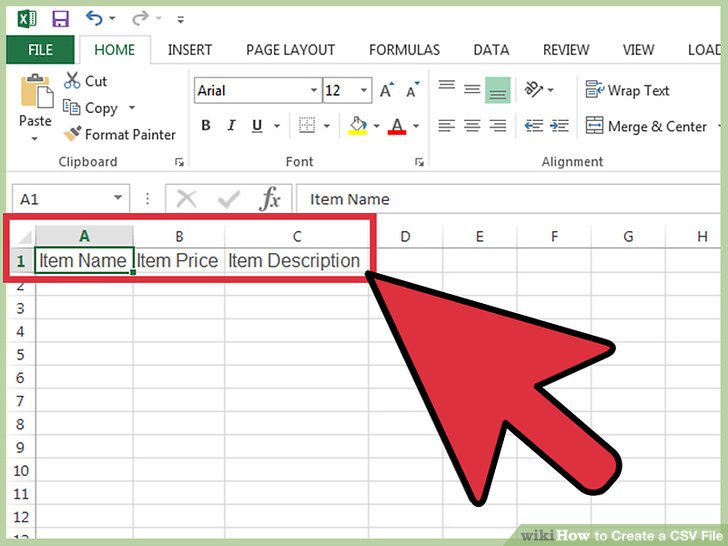Screen dimensions: 728x546
Task: Apply red font color
Action: click(397, 125)
